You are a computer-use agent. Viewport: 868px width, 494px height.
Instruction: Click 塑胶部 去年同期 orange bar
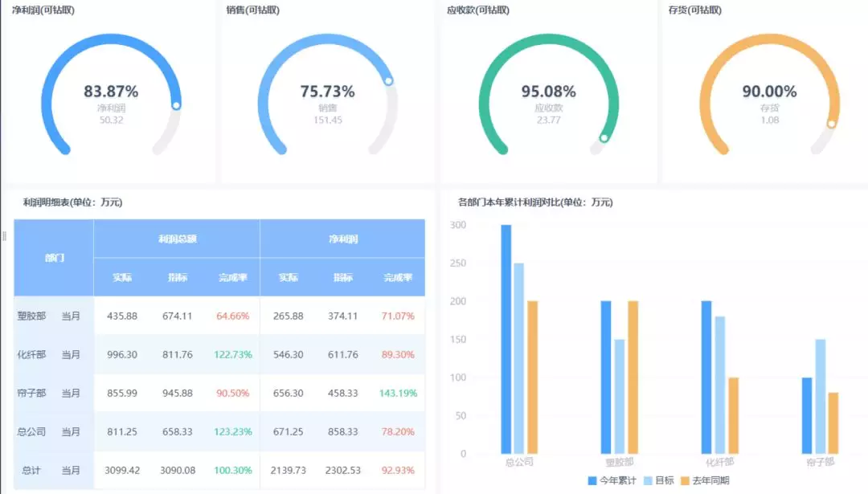tap(633, 378)
